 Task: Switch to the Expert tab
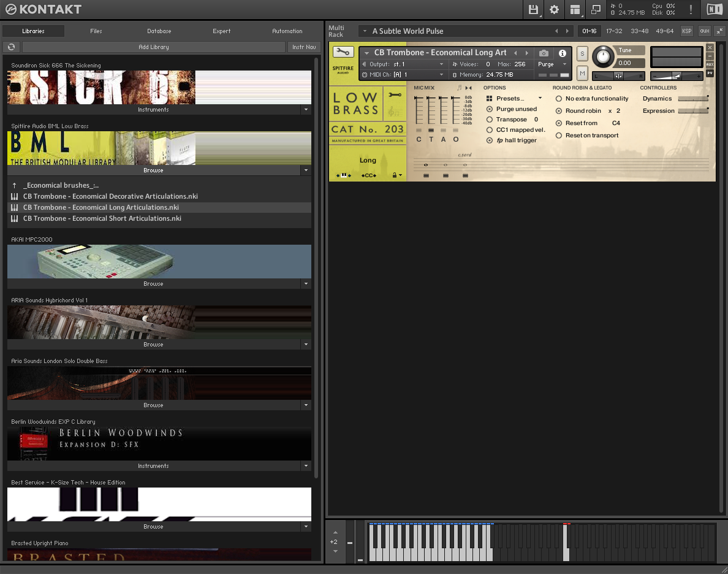[x=221, y=31]
